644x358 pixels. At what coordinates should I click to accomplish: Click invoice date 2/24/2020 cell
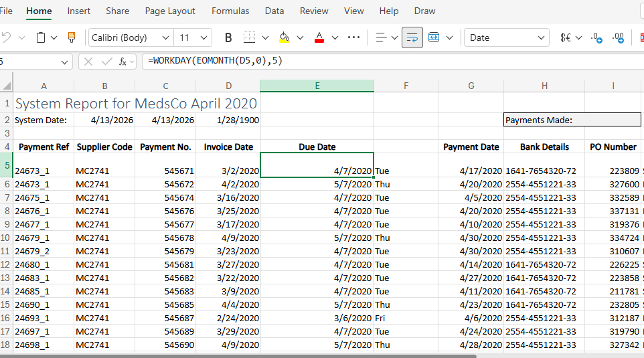click(228, 318)
